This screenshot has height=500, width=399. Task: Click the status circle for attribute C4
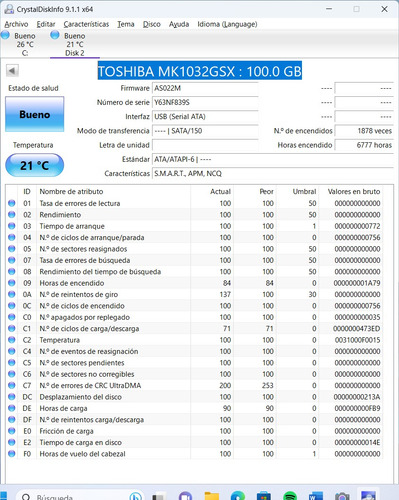point(12,351)
